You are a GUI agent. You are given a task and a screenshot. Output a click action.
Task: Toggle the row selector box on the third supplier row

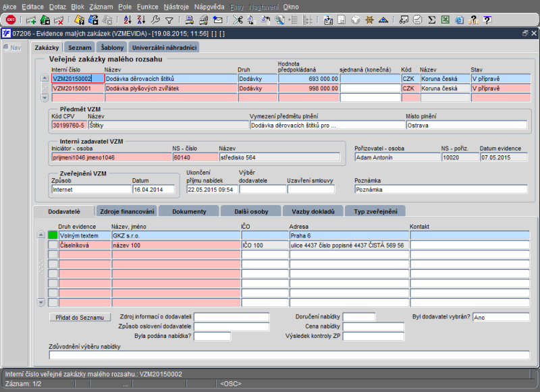pyautogui.click(x=53, y=255)
